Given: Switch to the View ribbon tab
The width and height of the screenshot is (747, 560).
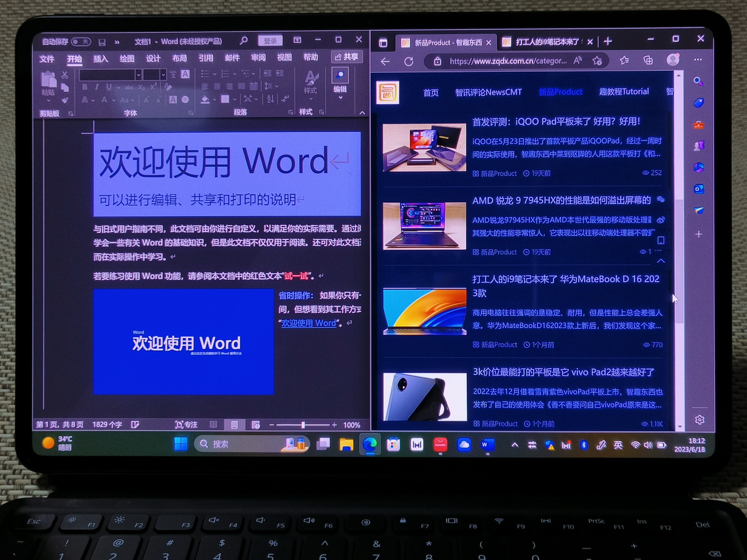Looking at the screenshot, I should pyautogui.click(x=284, y=58).
